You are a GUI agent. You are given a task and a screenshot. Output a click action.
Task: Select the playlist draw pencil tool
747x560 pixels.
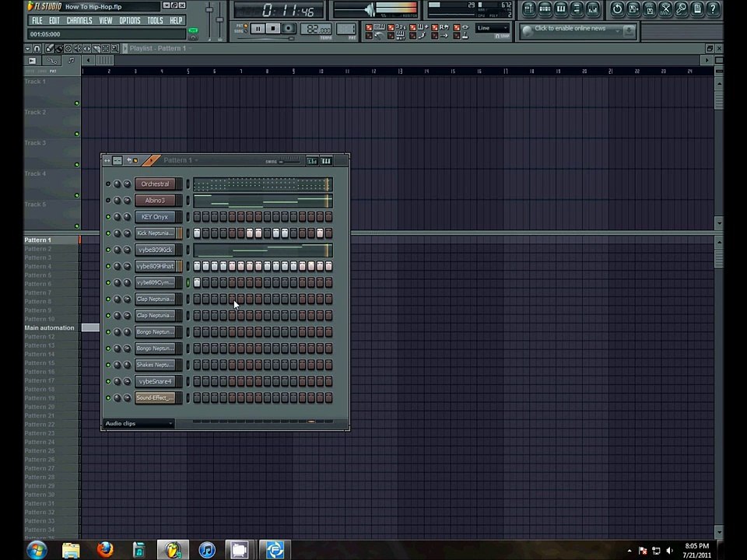coord(50,48)
